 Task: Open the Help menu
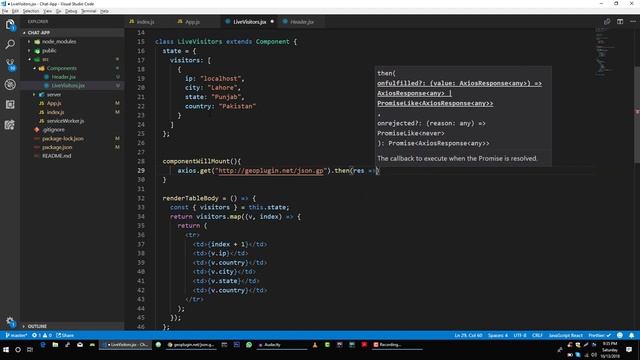pos(104,11)
